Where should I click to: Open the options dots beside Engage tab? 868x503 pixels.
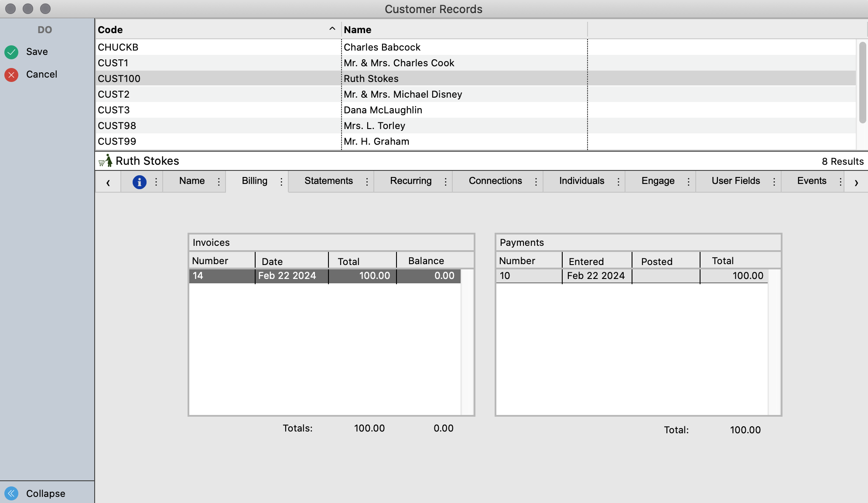pyautogui.click(x=688, y=182)
